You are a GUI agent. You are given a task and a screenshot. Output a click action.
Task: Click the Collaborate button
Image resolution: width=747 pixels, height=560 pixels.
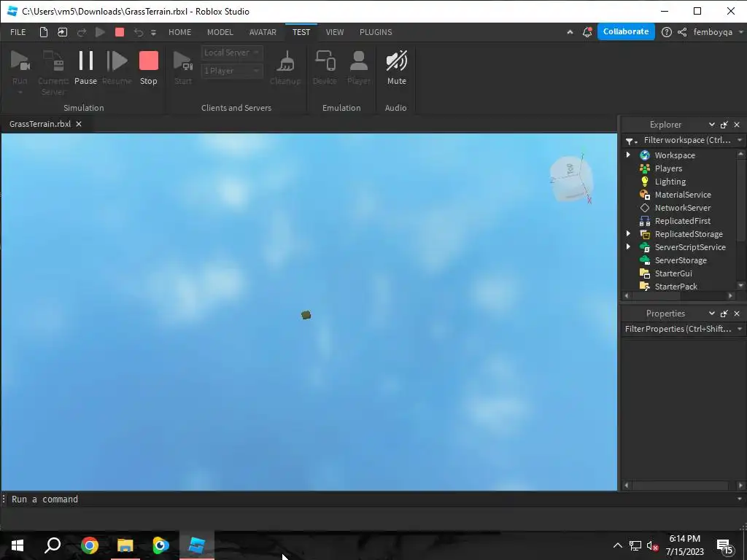click(626, 31)
